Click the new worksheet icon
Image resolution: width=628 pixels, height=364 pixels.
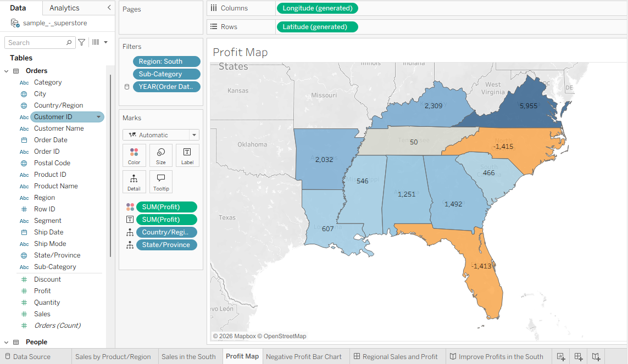click(x=561, y=356)
